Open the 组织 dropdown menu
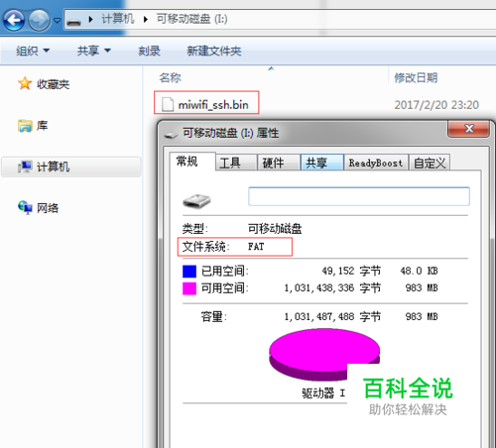496x448 pixels. pyautogui.click(x=33, y=51)
